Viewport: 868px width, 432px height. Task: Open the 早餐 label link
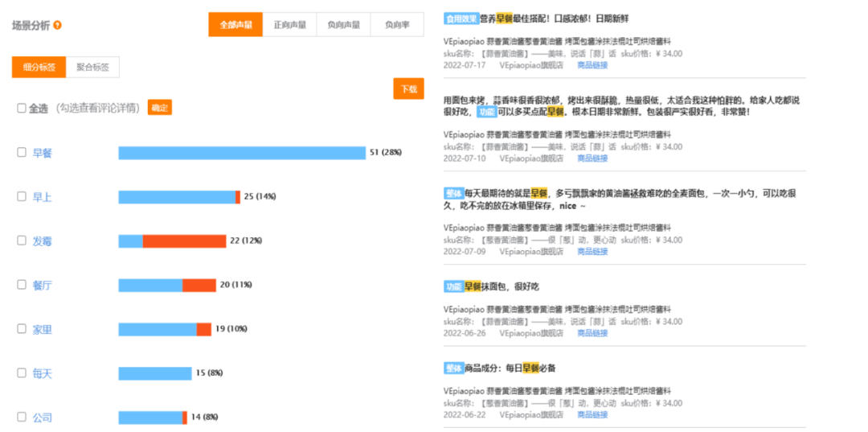click(x=42, y=153)
